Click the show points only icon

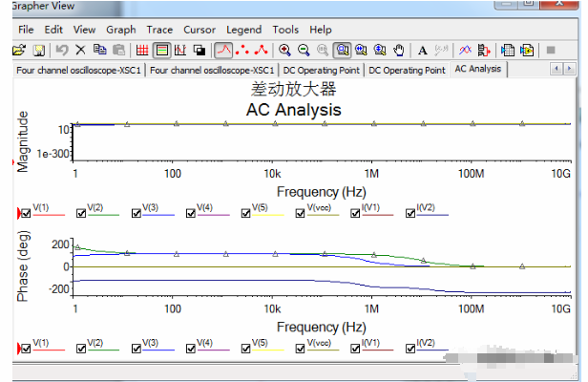pos(242,50)
